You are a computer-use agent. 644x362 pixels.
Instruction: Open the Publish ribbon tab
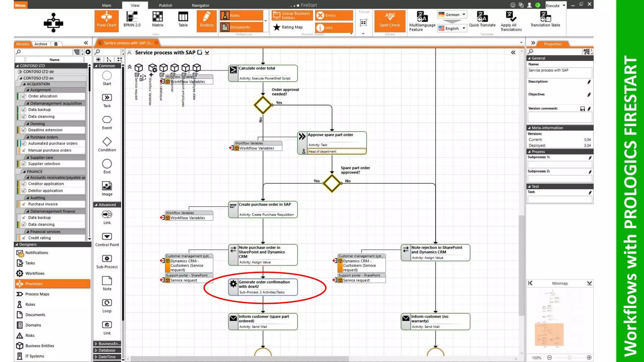click(x=165, y=5)
